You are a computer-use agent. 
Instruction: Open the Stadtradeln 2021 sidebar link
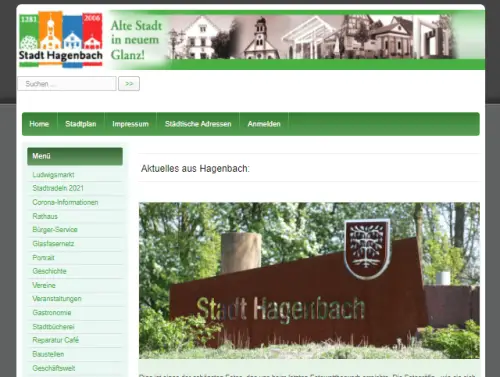click(58, 188)
